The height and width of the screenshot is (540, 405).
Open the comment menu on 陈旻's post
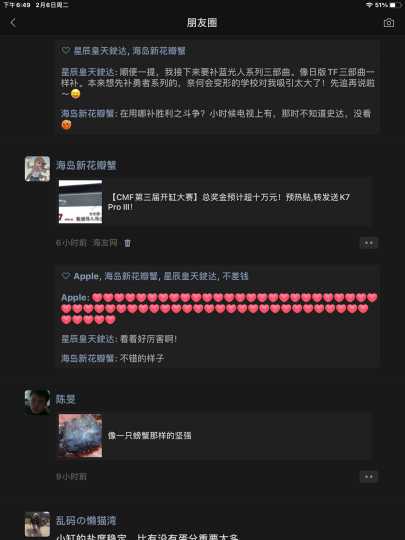click(368, 477)
